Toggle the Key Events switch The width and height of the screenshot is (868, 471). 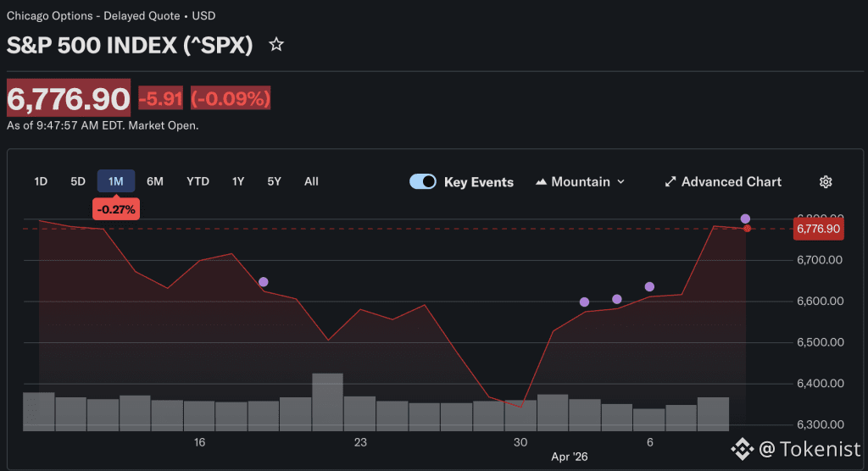point(423,182)
